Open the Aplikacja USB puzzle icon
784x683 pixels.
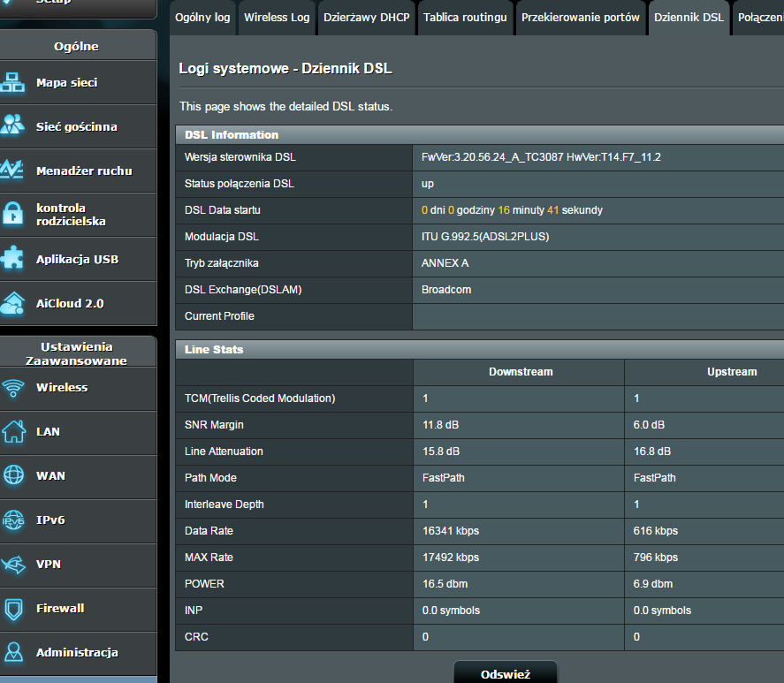point(12,258)
